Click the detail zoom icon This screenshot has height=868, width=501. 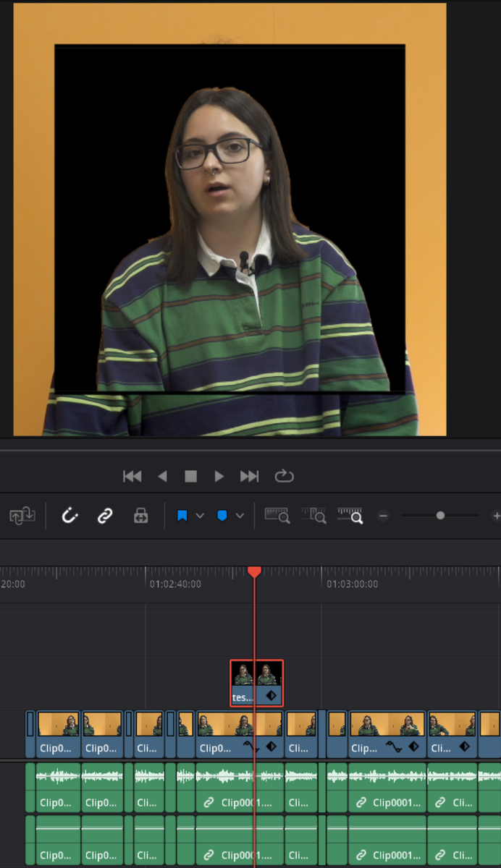tap(313, 516)
